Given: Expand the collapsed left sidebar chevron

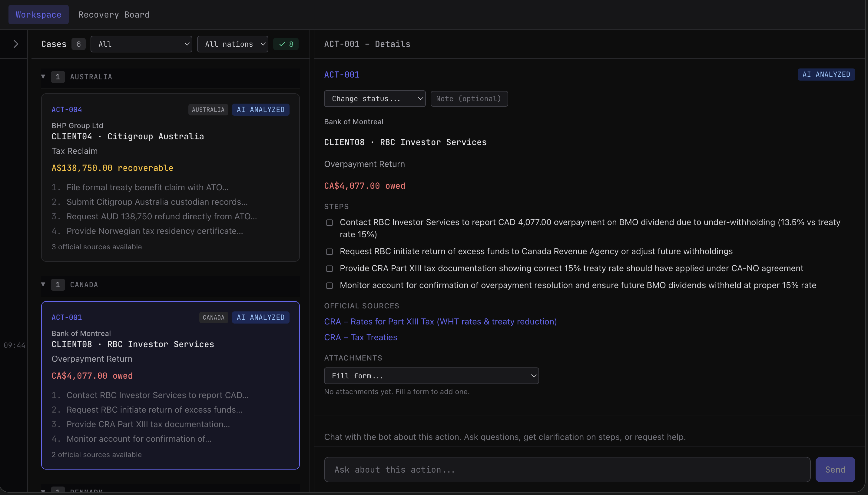Looking at the screenshot, I should coord(16,44).
